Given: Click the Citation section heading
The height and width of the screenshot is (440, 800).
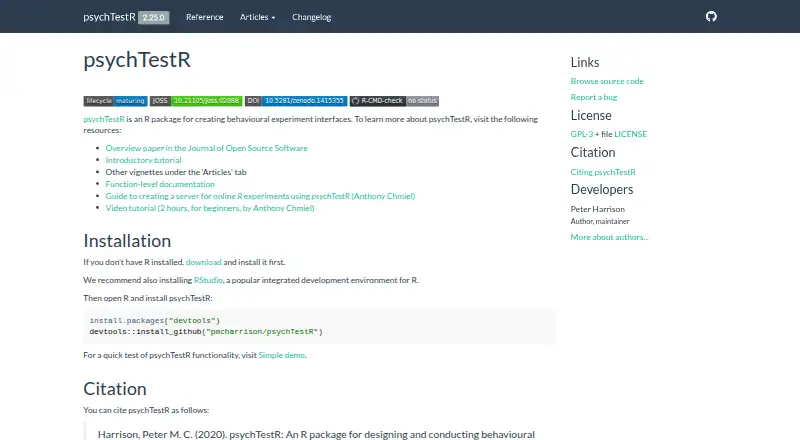Looking at the screenshot, I should click(x=115, y=389).
